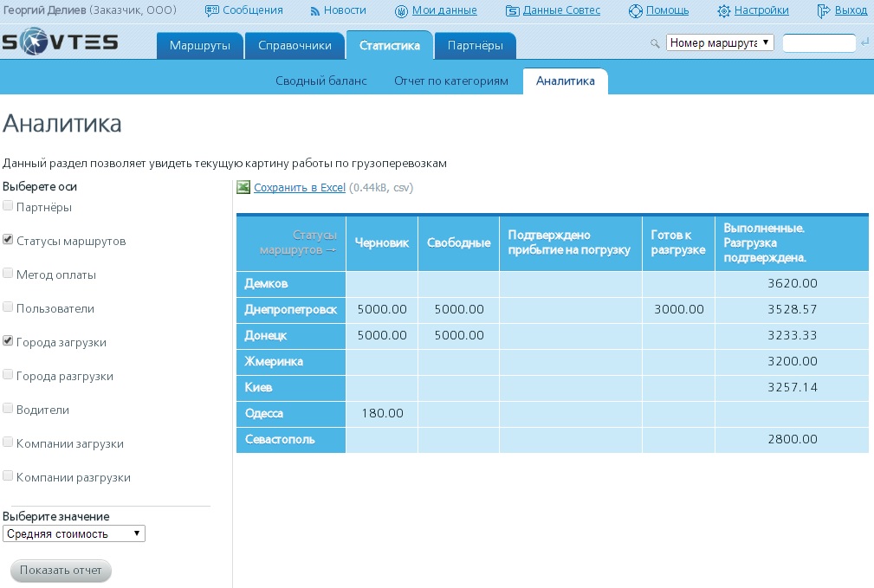
Task: Tick the Водители checkbox
Action: pos(8,409)
